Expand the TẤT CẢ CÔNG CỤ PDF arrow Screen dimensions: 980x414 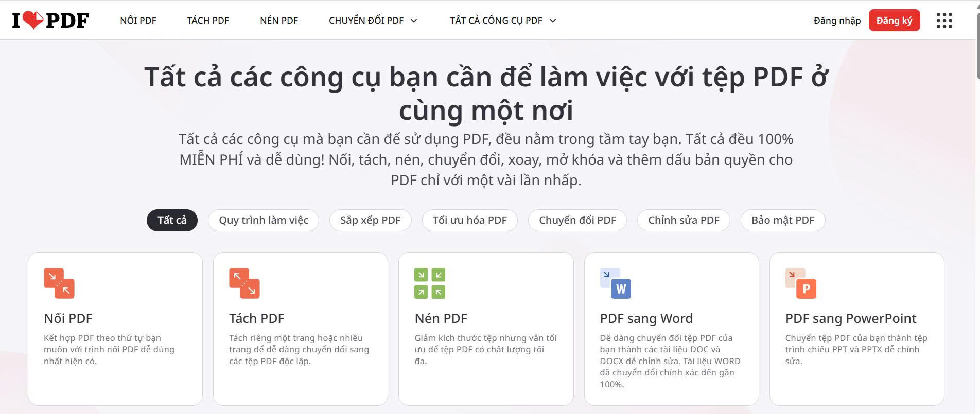(553, 21)
